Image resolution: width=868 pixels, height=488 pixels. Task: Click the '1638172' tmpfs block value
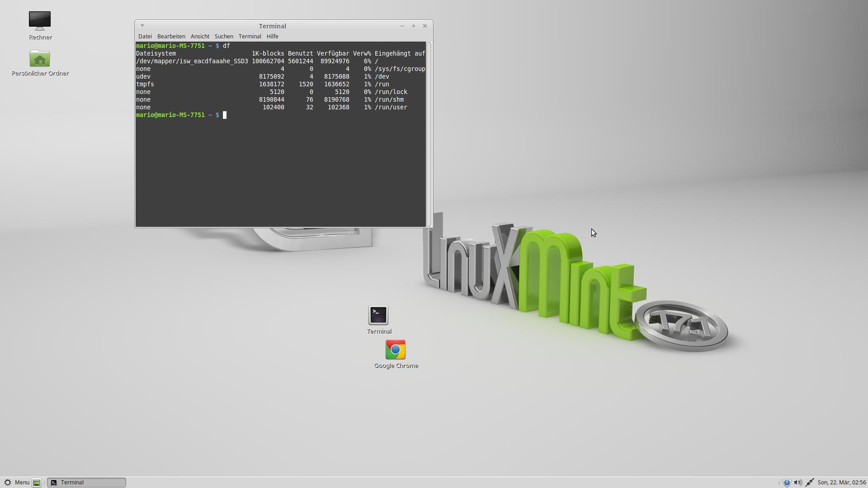pos(271,84)
